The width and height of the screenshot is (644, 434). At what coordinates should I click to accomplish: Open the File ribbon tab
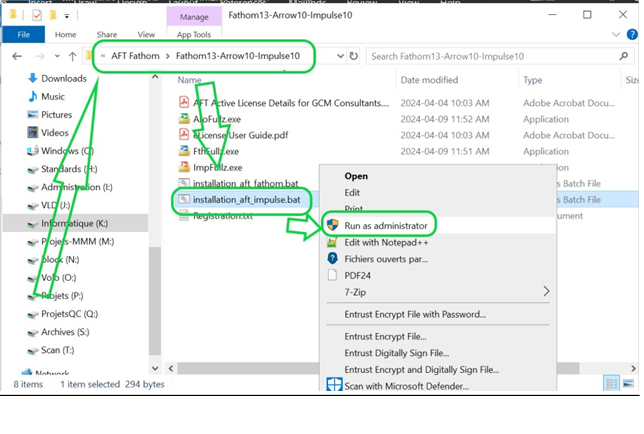[23, 35]
